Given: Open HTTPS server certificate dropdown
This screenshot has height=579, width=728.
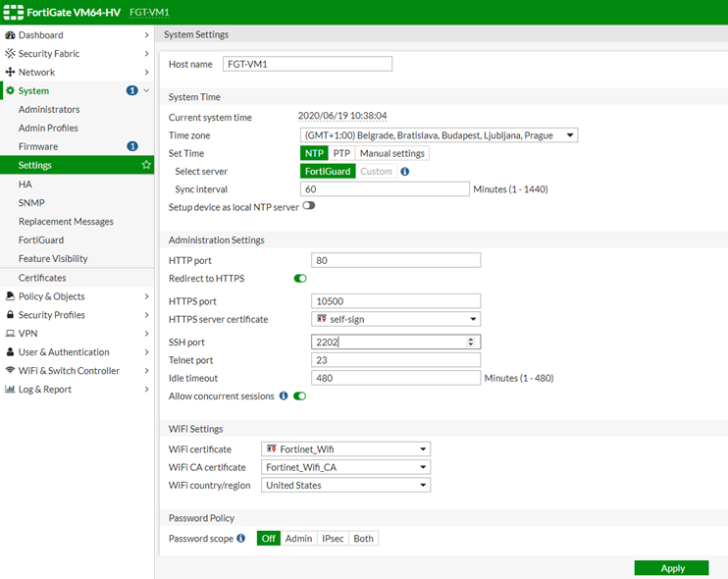Looking at the screenshot, I should click(x=395, y=319).
